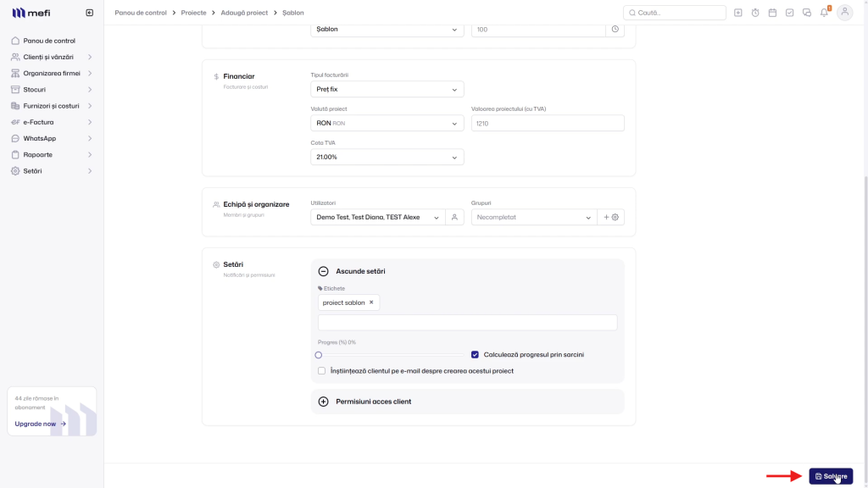Expand the Setări sidebar chevron
The width and height of the screenshot is (868, 488).
[x=90, y=171]
